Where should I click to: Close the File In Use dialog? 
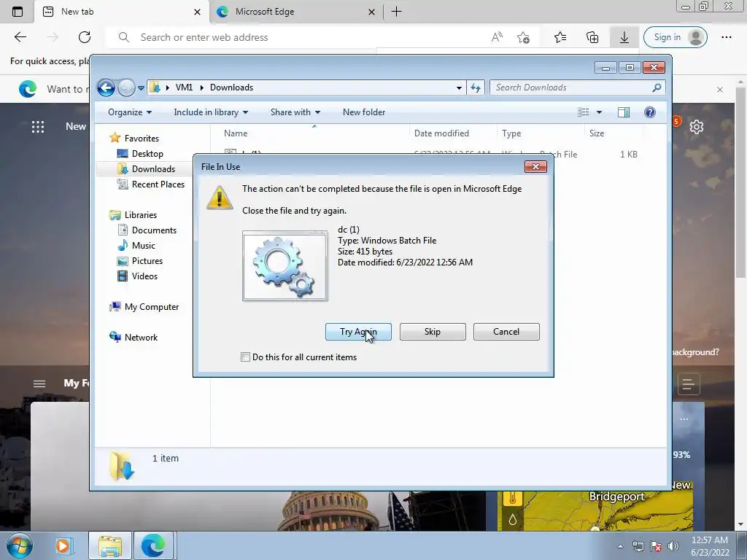[x=535, y=167]
